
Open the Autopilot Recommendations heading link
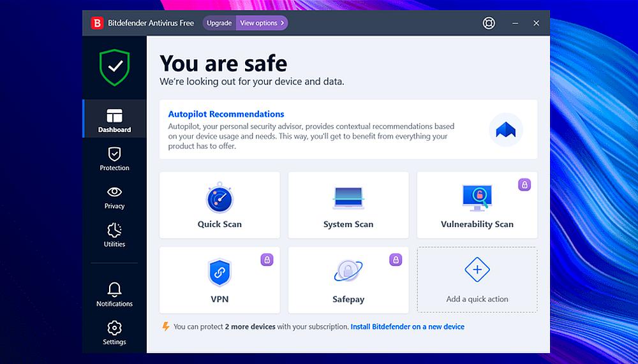(226, 114)
